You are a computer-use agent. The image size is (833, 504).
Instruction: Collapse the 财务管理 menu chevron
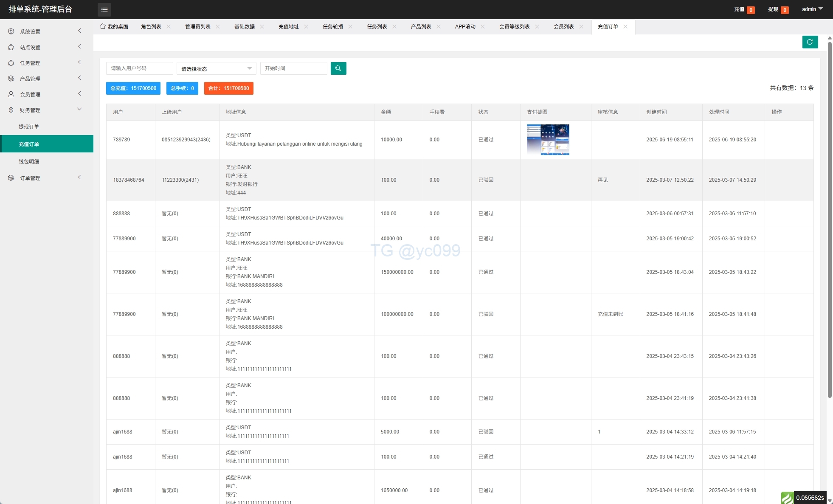click(79, 109)
